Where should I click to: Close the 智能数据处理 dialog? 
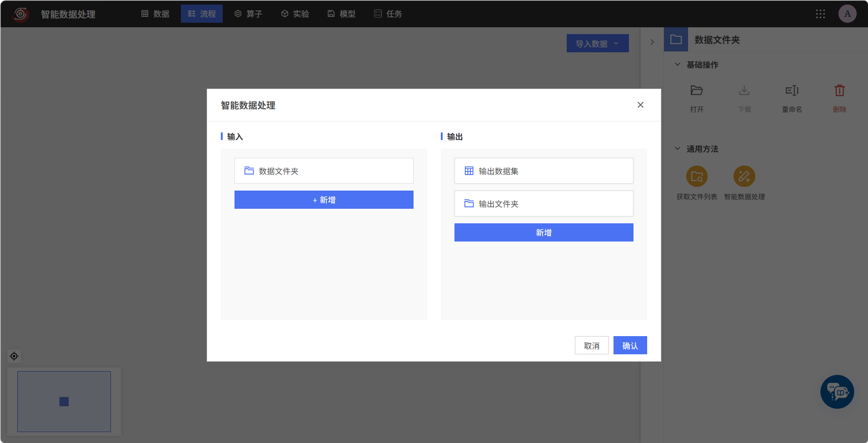tap(640, 105)
